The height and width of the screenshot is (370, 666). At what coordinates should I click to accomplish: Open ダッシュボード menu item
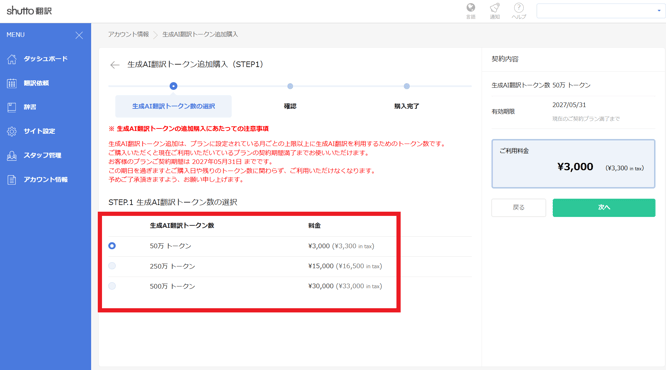tap(45, 59)
